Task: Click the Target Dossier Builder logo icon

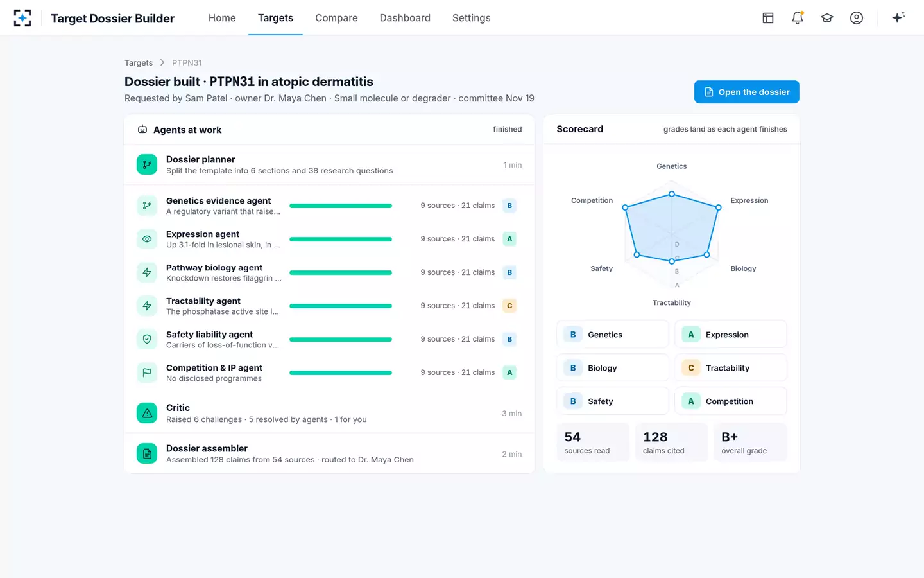Action: 22,18
